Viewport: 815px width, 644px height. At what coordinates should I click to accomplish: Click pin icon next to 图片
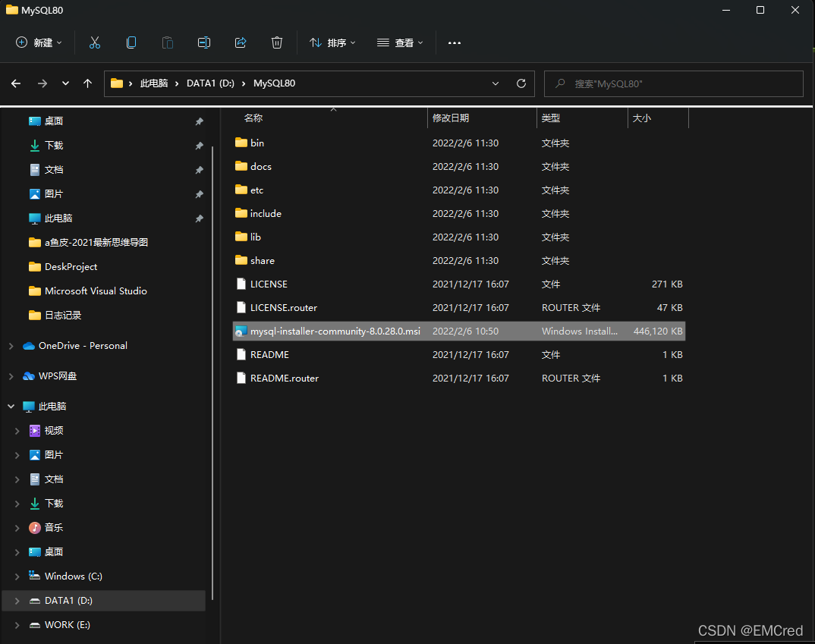point(199,193)
